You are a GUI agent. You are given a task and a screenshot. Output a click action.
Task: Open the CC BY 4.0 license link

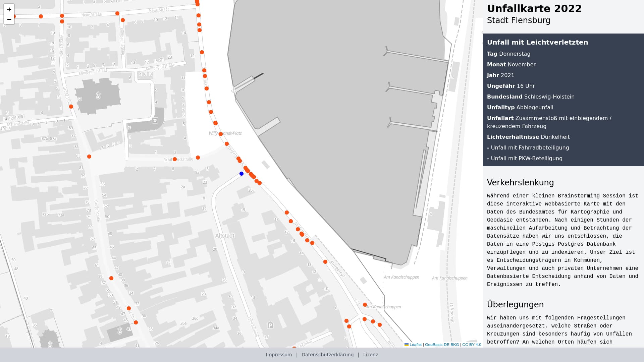[472, 344]
